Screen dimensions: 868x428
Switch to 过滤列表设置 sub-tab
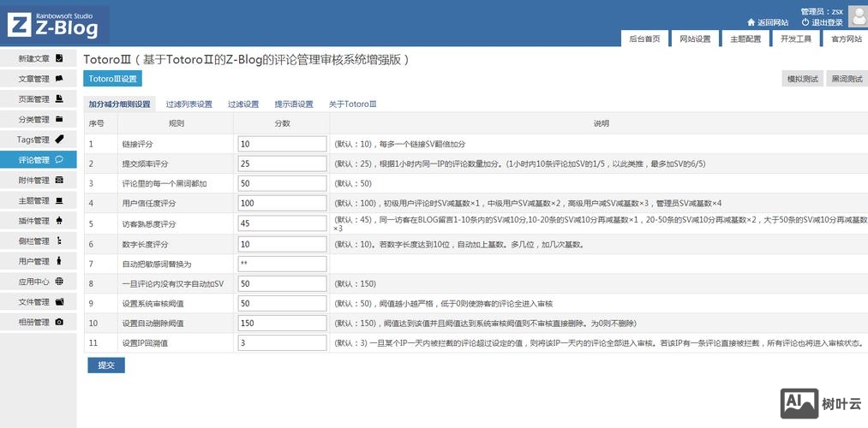189,104
